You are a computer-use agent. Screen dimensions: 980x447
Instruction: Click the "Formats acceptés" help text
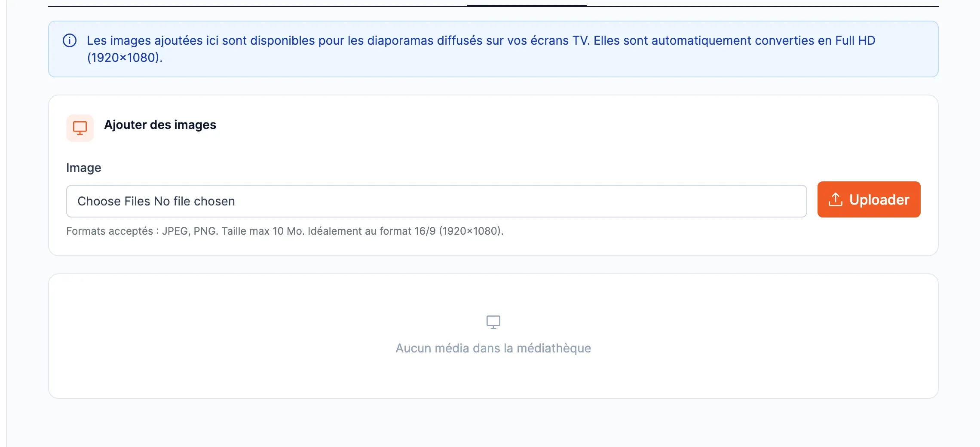[x=285, y=231]
